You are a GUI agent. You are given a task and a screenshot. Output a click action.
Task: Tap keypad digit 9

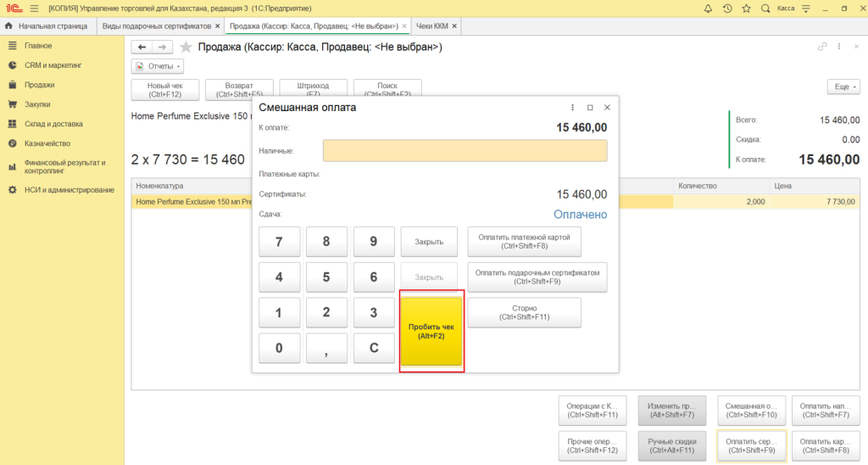click(x=374, y=242)
